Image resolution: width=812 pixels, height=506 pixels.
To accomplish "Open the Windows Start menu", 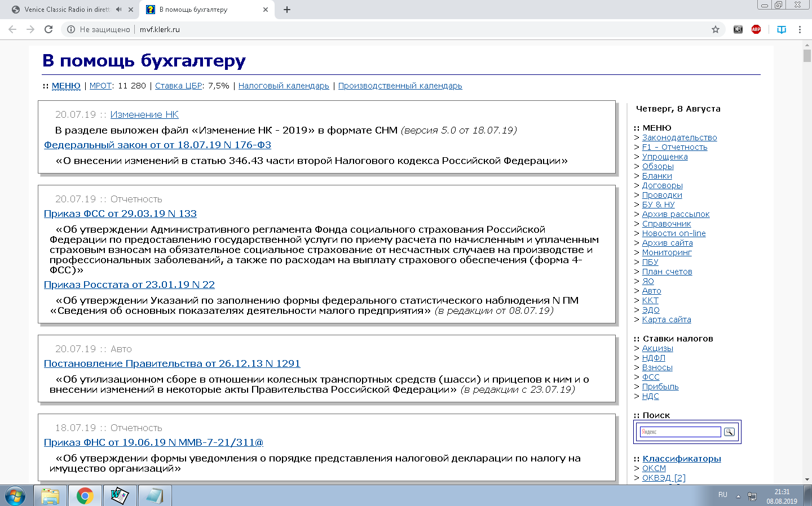I will 15,496.
